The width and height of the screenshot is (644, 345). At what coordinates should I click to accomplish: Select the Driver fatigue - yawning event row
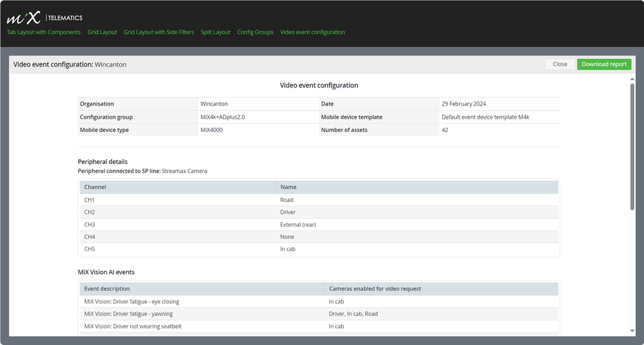point(319,314)
